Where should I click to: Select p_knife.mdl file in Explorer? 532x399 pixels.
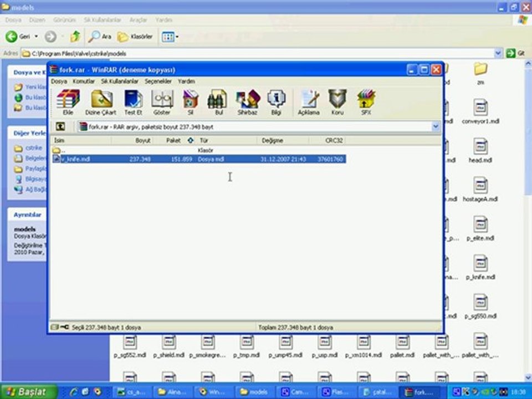480,267
